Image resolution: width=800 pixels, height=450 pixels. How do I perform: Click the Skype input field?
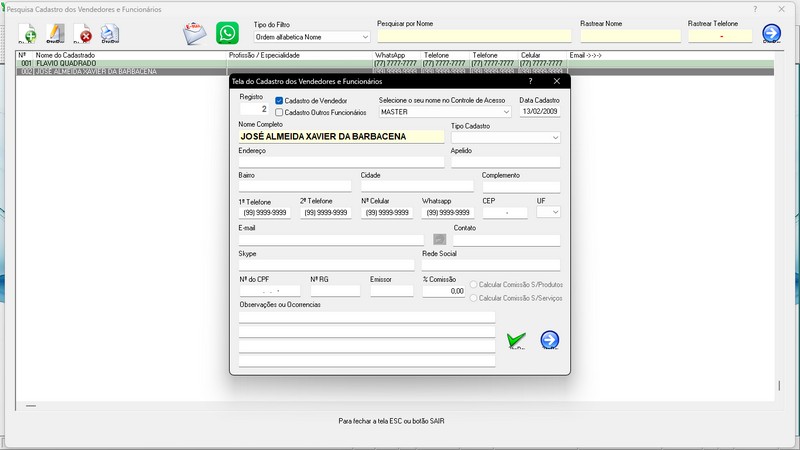coord(327,265)
